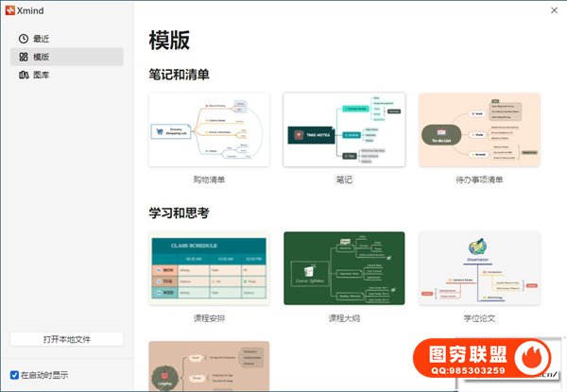
Task: Click the 打开本地文件 button
Action: point(66,339)
